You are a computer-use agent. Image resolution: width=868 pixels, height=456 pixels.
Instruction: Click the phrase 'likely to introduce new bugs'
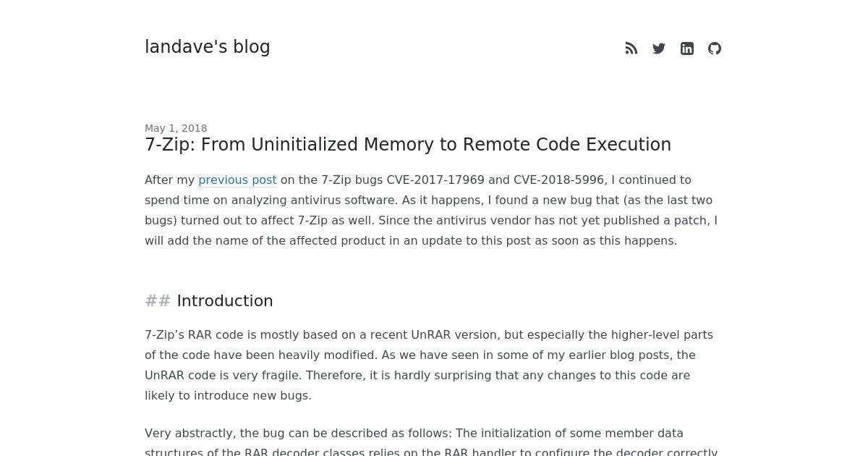pyautogui.click(x=226, y=395)
